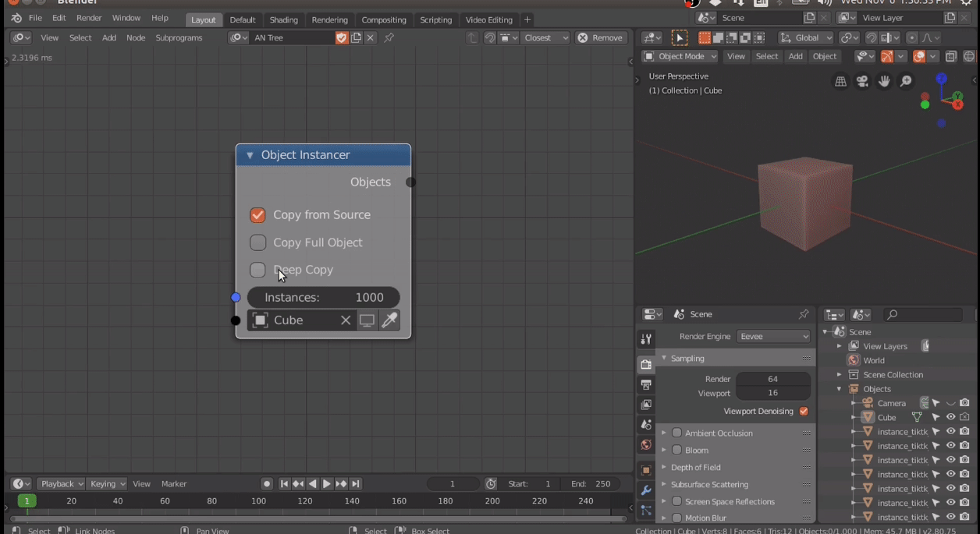This screenshot has height=534, width=980.
Task: Open the Object properties orange square icon
Action: pos(646,470)
